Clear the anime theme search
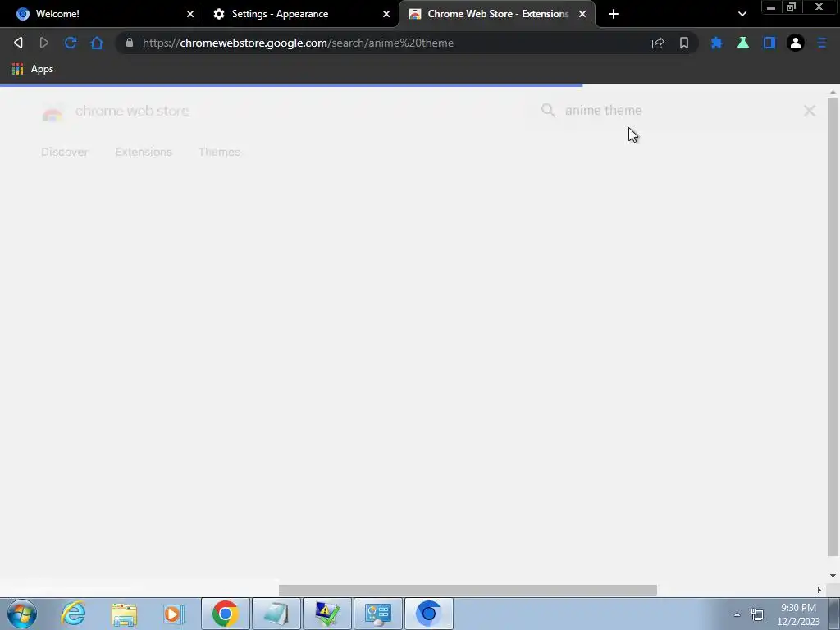This screenshot has height=630, width=840. 810,111
